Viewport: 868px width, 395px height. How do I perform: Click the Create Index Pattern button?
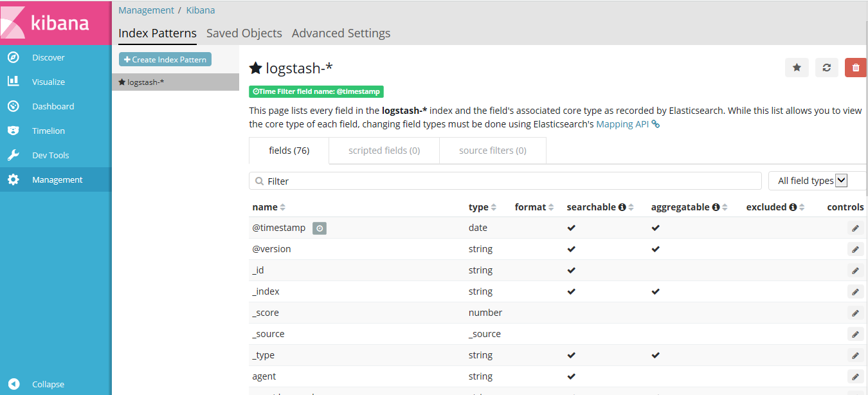click(165, 59)
